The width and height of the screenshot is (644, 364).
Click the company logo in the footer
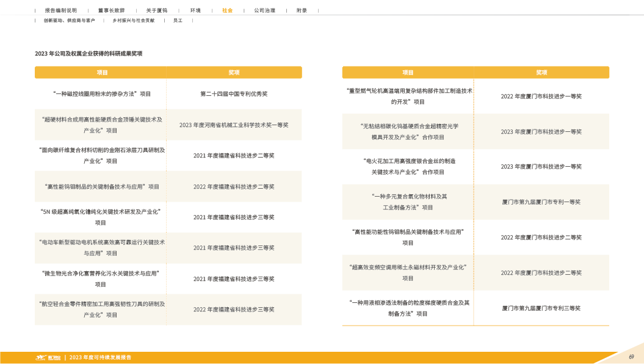pyautogui.click(x=48, y=357)
